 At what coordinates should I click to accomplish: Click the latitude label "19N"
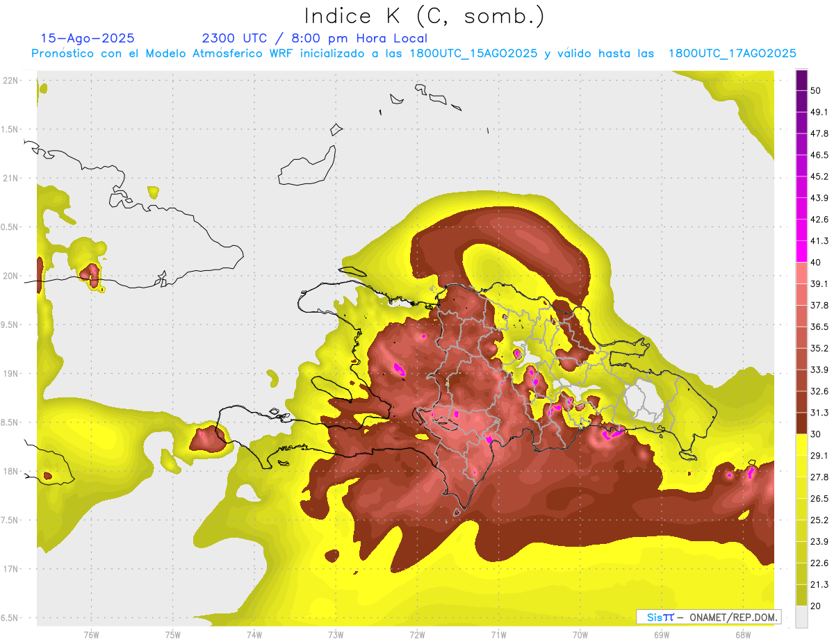tap(11, 373)
